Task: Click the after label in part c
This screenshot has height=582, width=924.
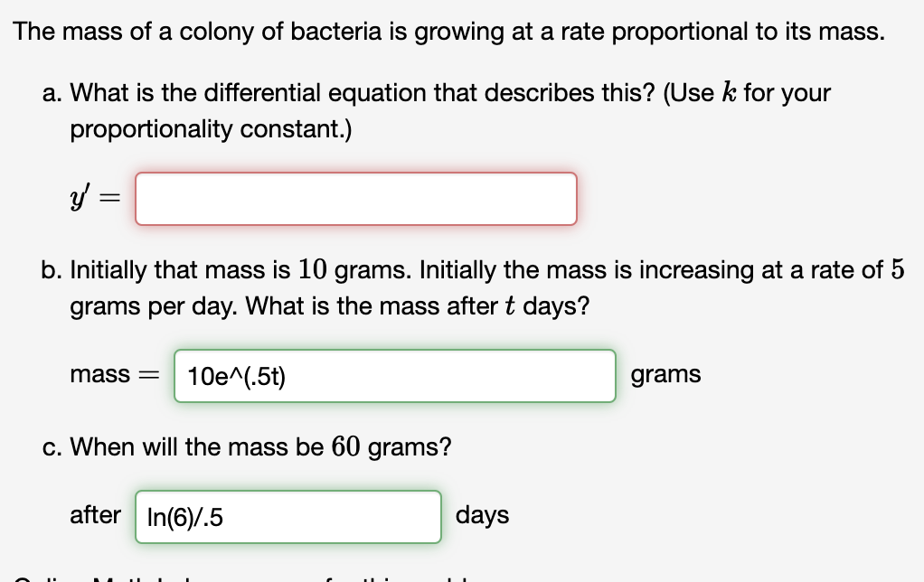Action: [96, 515]
